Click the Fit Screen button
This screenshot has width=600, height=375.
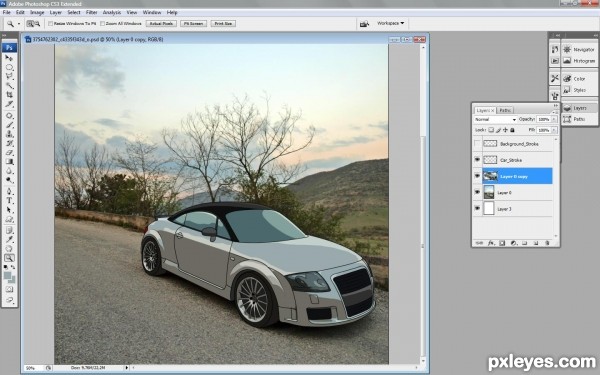click(x=193, y=24)
